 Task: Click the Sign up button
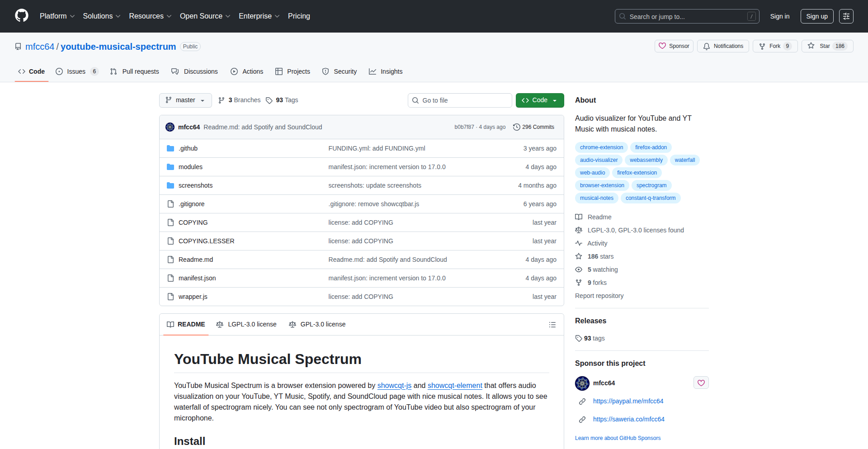[x=816, y=16]
